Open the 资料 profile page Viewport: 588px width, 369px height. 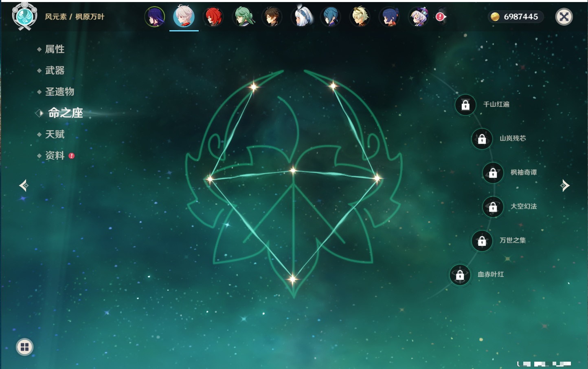tap(55, 155)
